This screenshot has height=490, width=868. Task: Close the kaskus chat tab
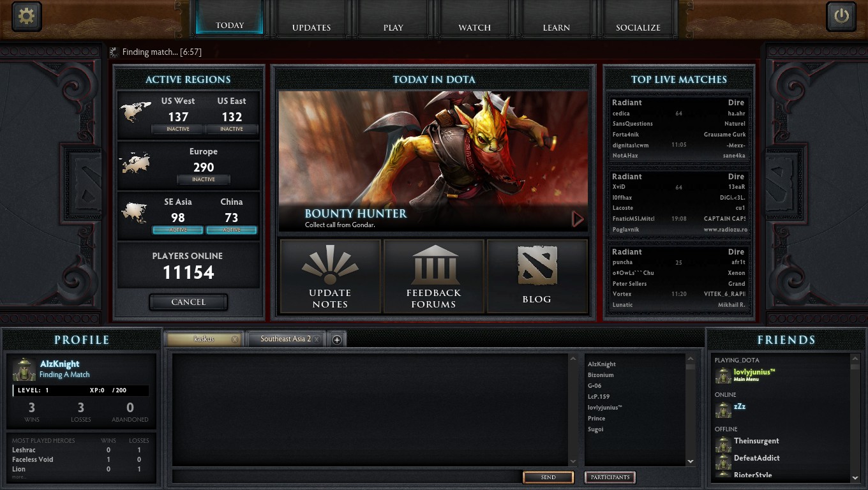coord(235,339)
